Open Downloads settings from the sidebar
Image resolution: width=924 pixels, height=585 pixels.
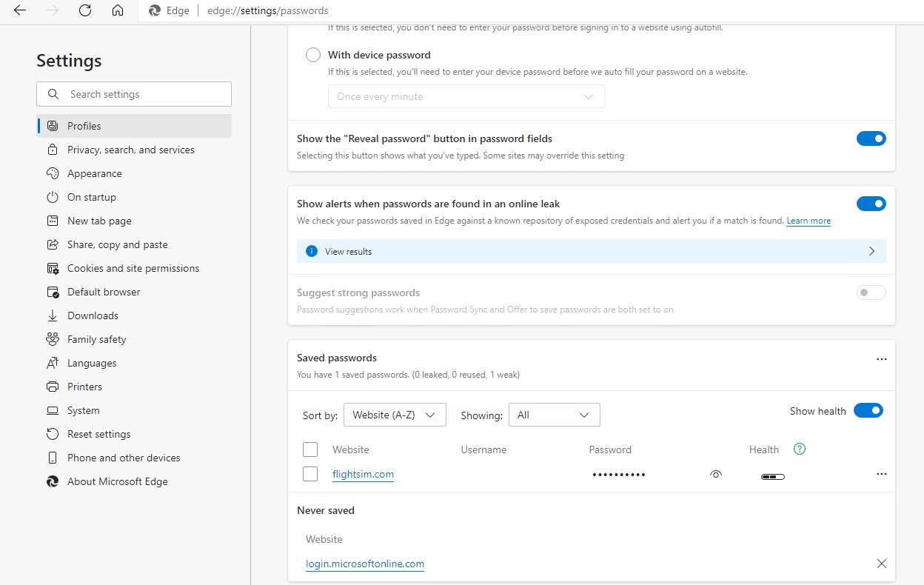pos(93,315)
